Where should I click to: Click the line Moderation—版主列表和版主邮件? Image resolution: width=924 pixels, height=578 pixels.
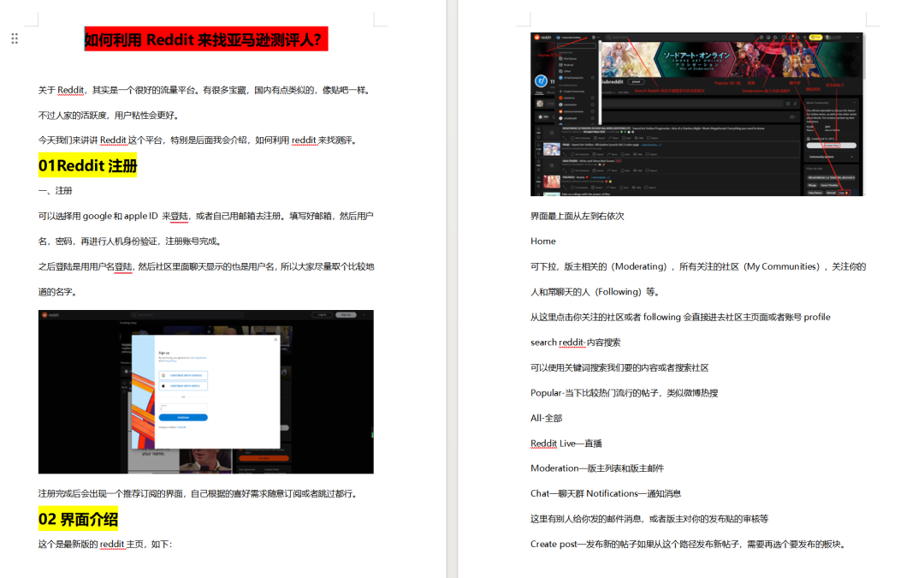click(x=597, y=468)
